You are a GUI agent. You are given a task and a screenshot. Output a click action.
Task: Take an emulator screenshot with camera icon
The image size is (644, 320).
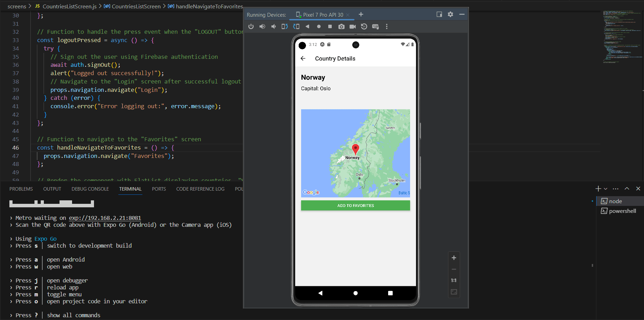(341, 26)
